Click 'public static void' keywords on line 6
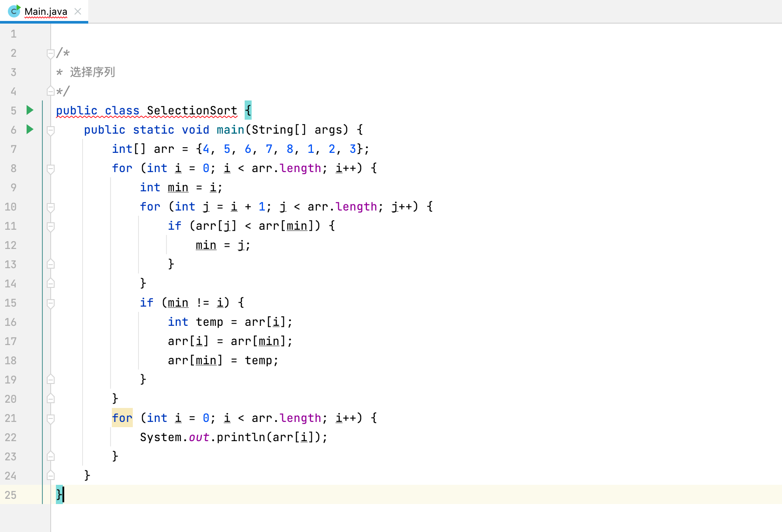Viewport: 782px width, 532px height. point(146,130)
